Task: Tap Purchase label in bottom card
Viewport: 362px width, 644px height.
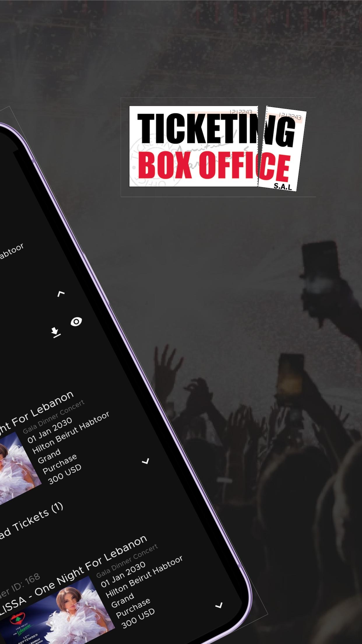Action: tap(133, 608)
